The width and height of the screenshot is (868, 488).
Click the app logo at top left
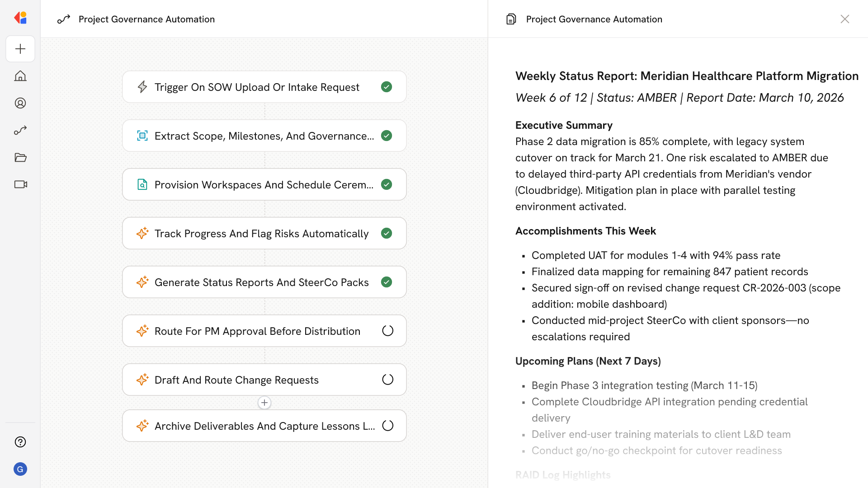[20, 18]
